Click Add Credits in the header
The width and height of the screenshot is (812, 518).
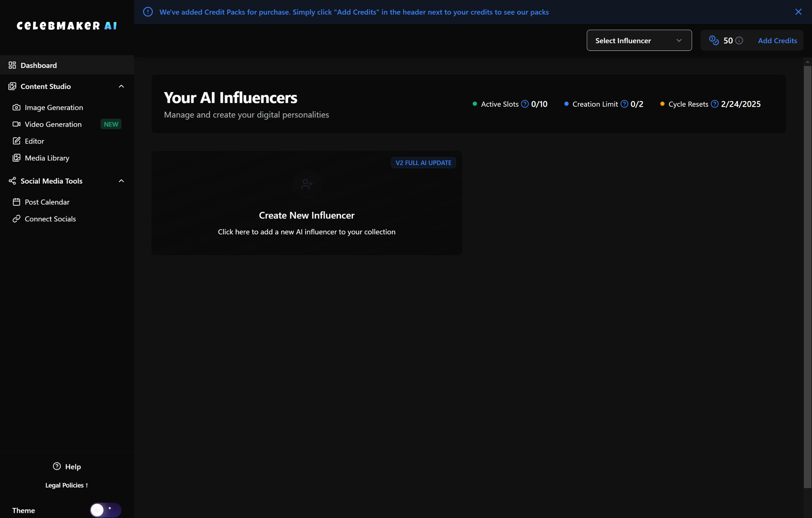(x=777, y=41)
